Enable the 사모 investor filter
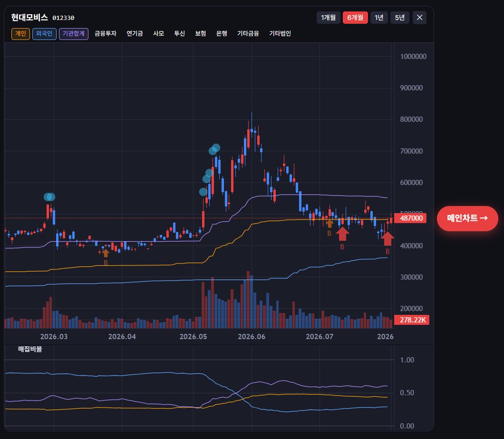 click(x=158, y=33)
